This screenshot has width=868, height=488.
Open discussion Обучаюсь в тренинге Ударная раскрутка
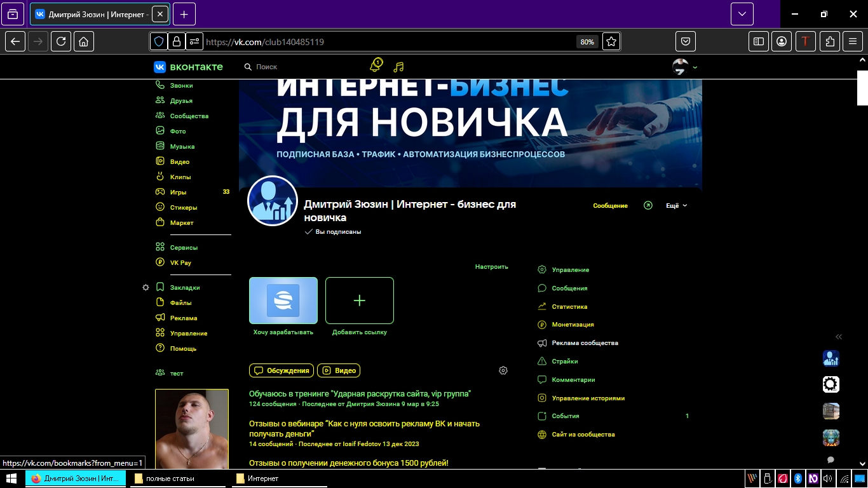[360, 393]
